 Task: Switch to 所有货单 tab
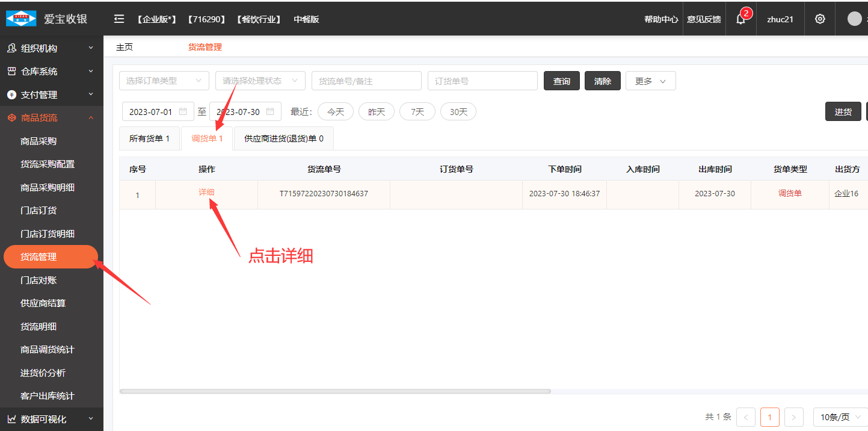pyautogui.click(x=150, y=138)
